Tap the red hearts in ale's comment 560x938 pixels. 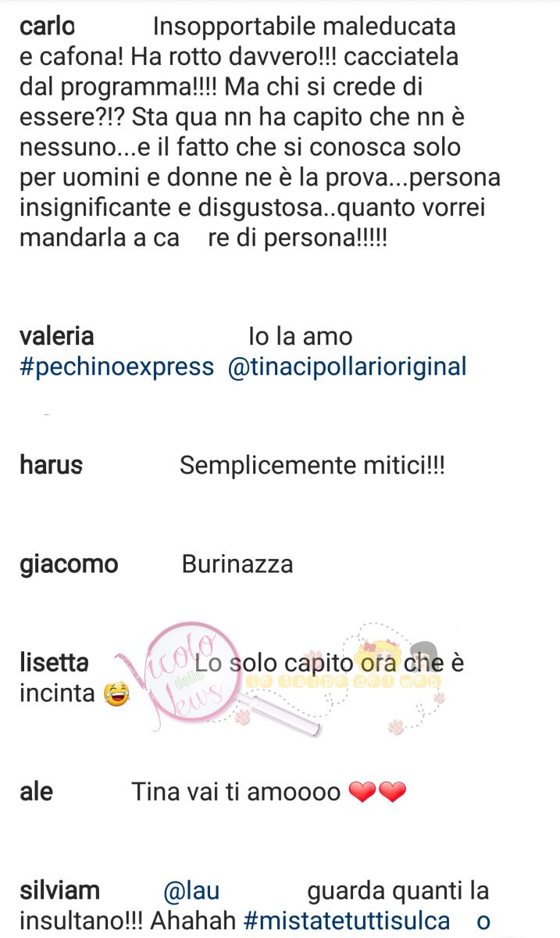tap(377, 793)
